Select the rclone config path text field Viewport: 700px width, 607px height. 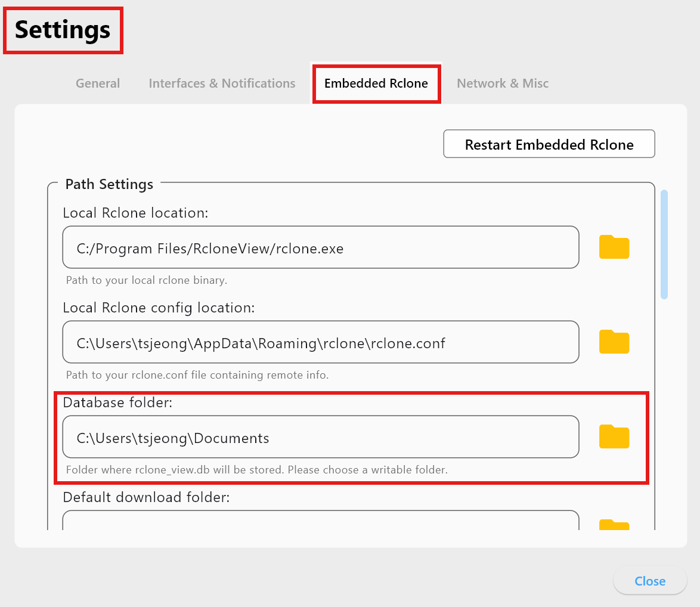[x=321, y=342]
